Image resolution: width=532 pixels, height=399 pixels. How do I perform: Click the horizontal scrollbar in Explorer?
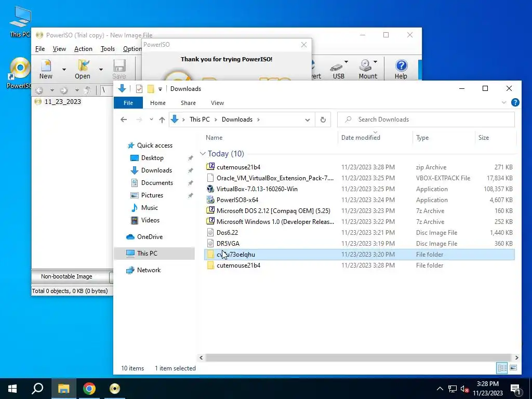point(358,357)
